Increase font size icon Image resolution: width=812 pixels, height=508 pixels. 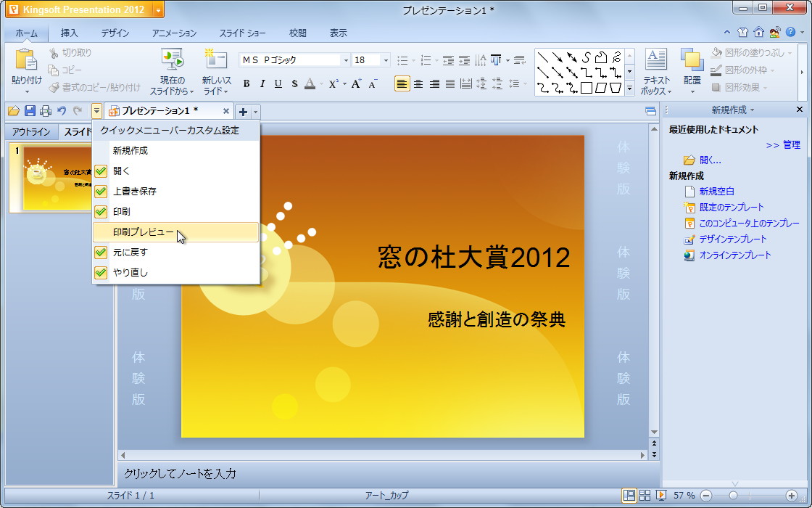tap(356, 83)
